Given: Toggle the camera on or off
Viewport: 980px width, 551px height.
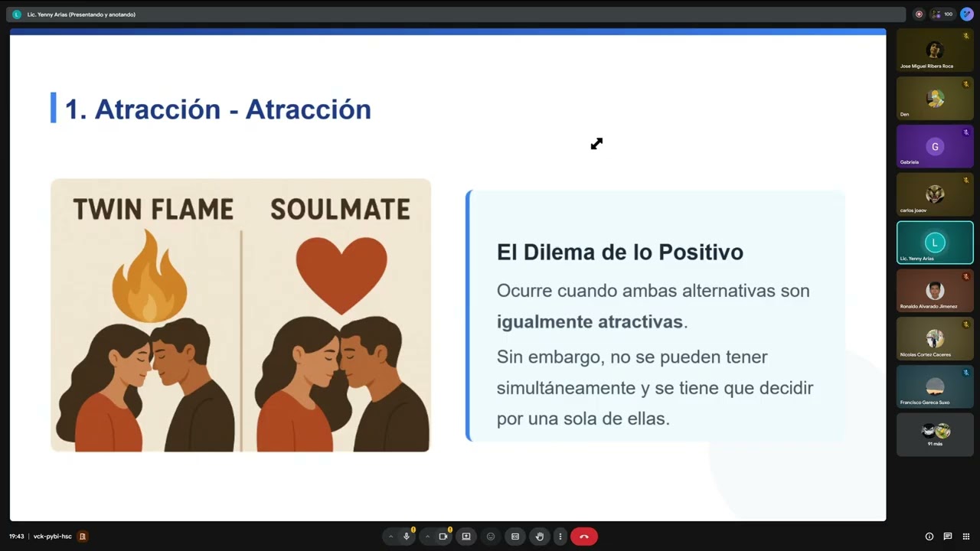Looking at the screenshot, I should pyautogui.click(x=443, y=536).
